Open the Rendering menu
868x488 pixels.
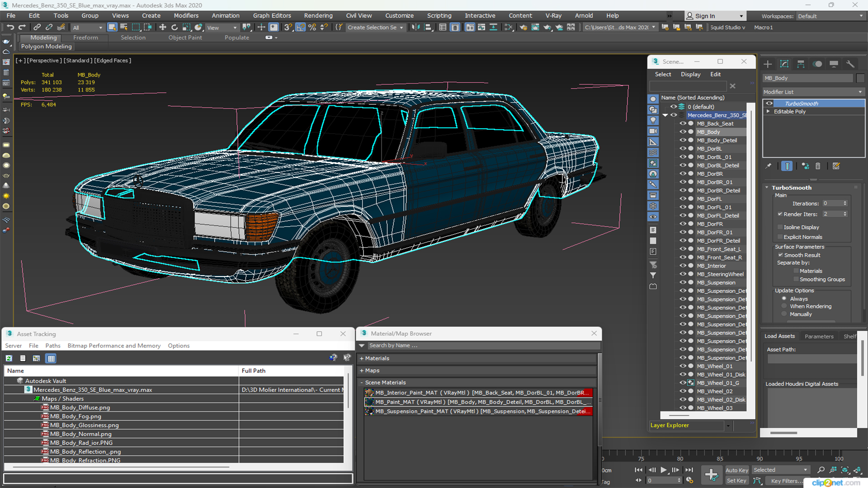pyautogui.click(x=318, y=15)
